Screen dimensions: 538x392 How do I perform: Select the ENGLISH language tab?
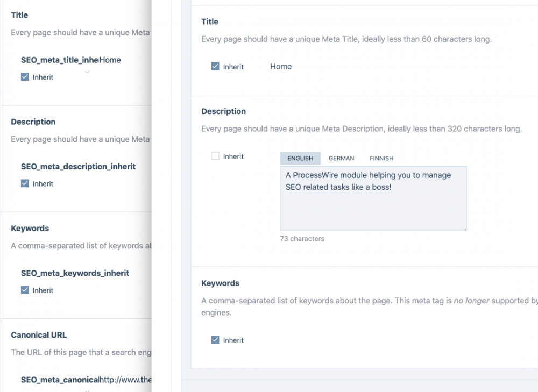click(x=300, y=158)
